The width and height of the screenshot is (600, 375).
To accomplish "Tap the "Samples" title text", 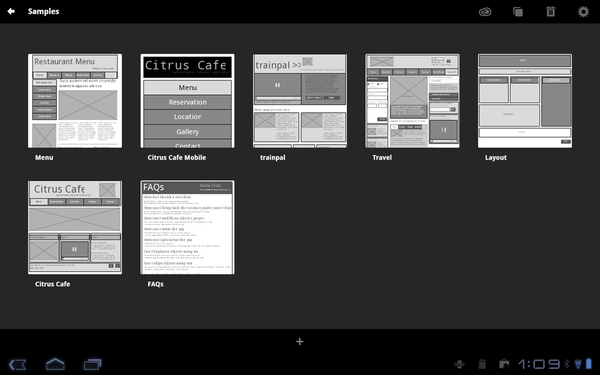I will point(44,11).
